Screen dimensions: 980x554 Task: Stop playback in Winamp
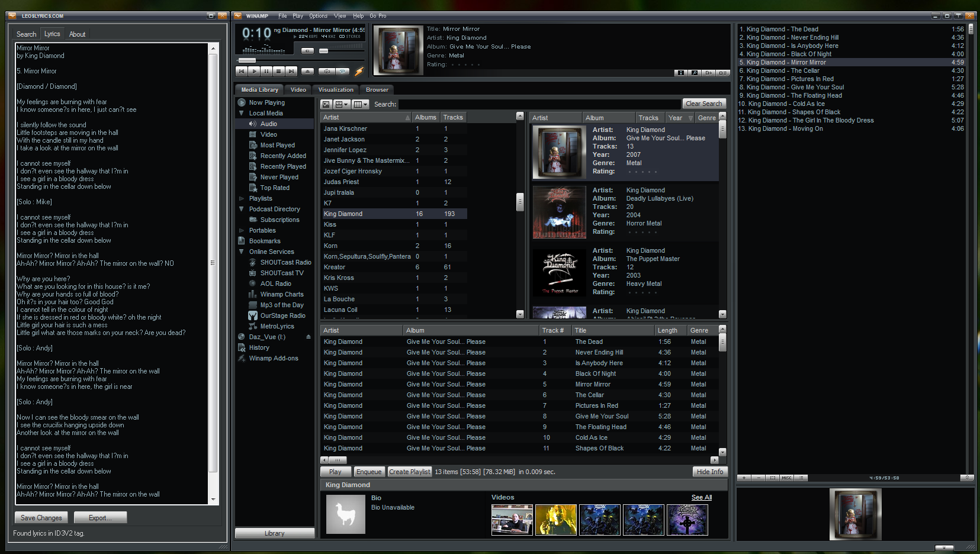click(x=279, y=71)
